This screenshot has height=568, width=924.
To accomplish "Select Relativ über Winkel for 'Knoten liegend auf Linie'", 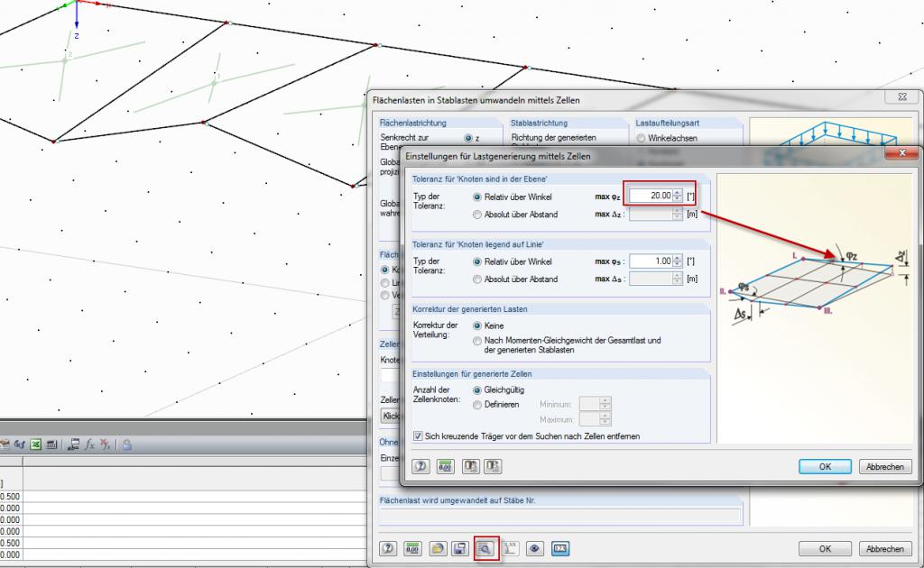I will (x=477, y=262).
